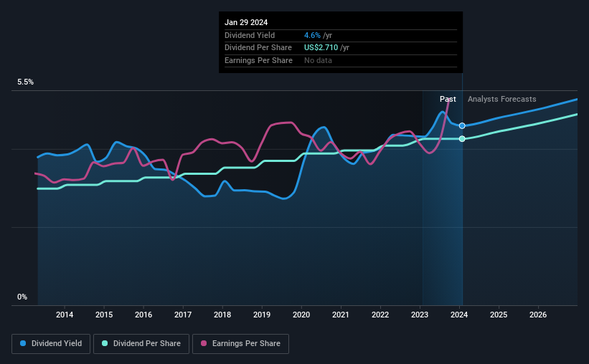Click the Jan 29 2024 tooltip date
This screenshot has height=364, width=589.
tap(246, 22)
